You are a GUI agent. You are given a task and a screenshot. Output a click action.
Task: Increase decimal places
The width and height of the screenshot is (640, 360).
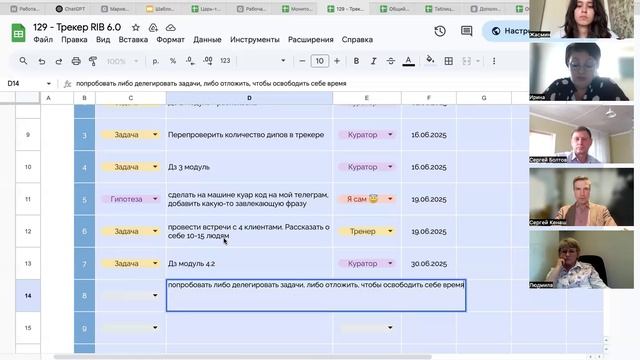pos(208,61)
